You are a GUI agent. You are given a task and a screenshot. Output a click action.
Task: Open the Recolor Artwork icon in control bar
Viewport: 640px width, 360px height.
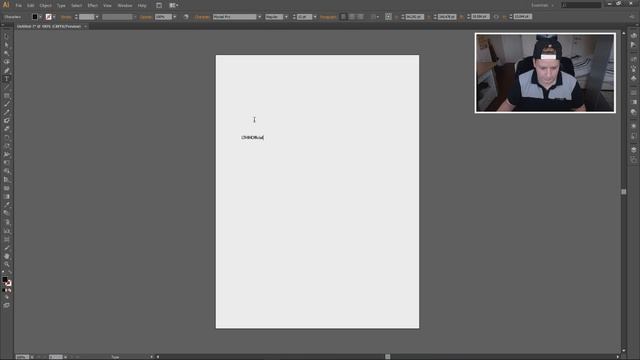click(186, 17)
